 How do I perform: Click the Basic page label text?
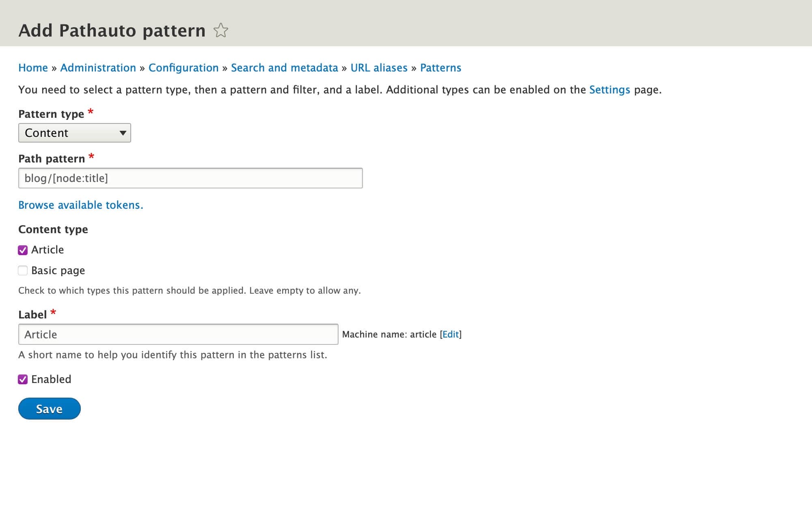[x=58, y=270]
